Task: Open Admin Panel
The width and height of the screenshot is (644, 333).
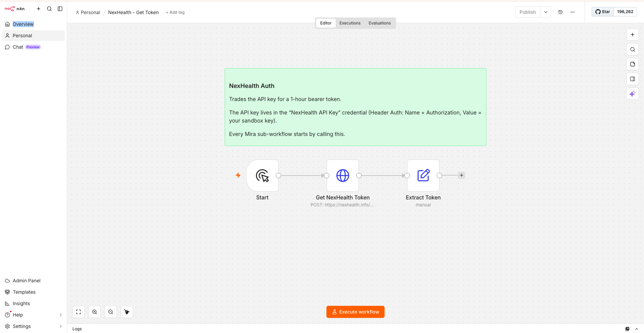Action: [x=33, y=281]
